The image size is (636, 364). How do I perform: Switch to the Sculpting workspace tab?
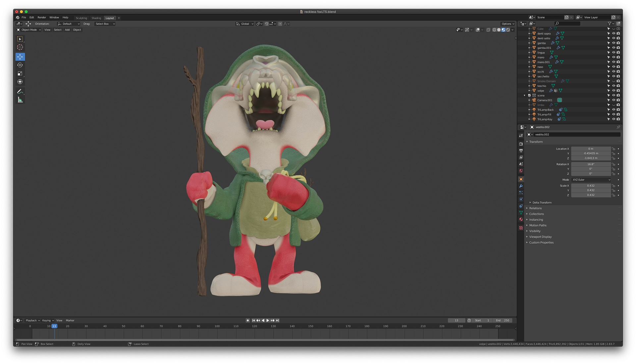tap(81, 18)
